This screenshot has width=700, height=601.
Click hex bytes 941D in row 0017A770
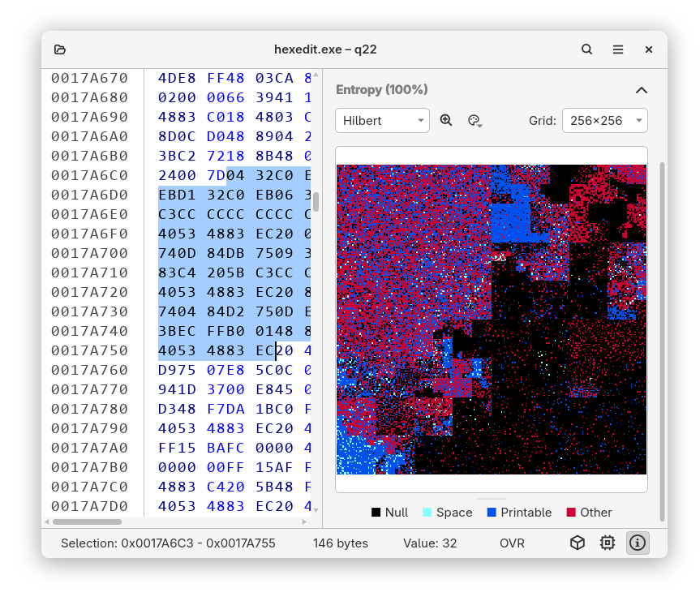click(177, 390)
